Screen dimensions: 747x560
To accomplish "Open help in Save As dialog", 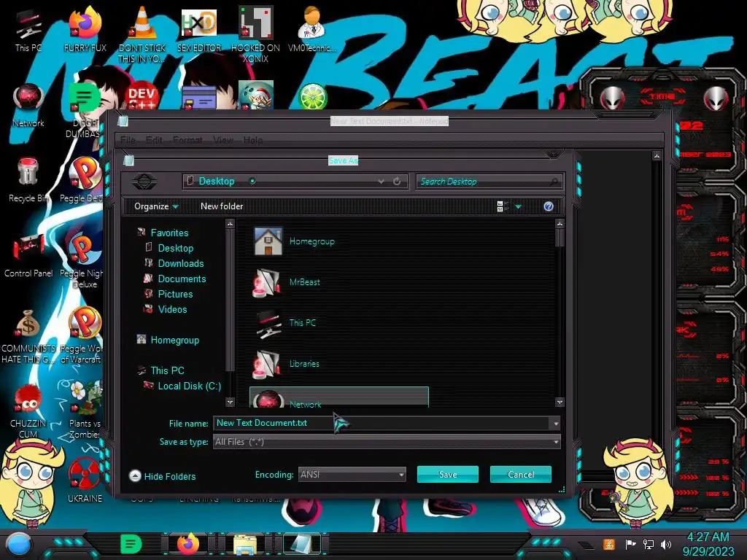I will [549, 206].
